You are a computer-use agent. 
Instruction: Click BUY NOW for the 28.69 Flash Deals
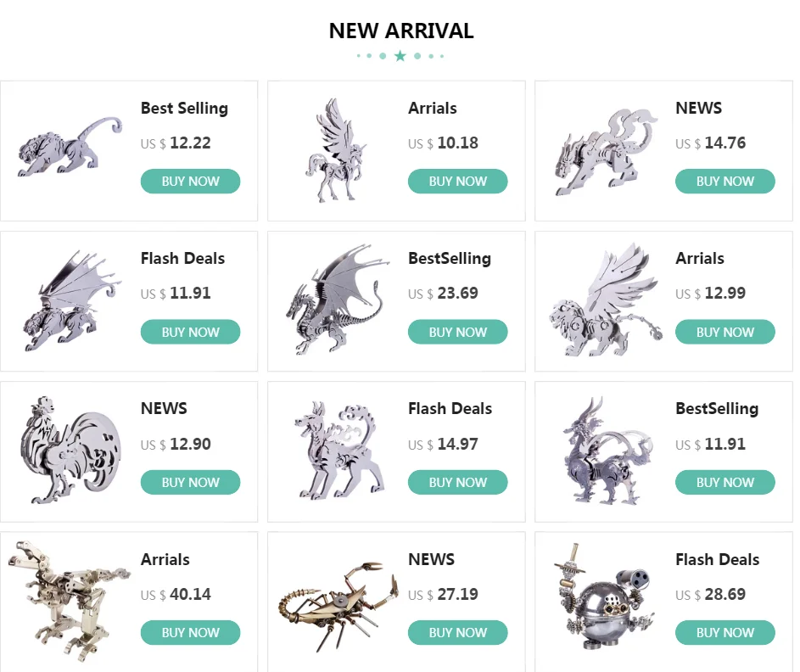click(x=725, y=633)
